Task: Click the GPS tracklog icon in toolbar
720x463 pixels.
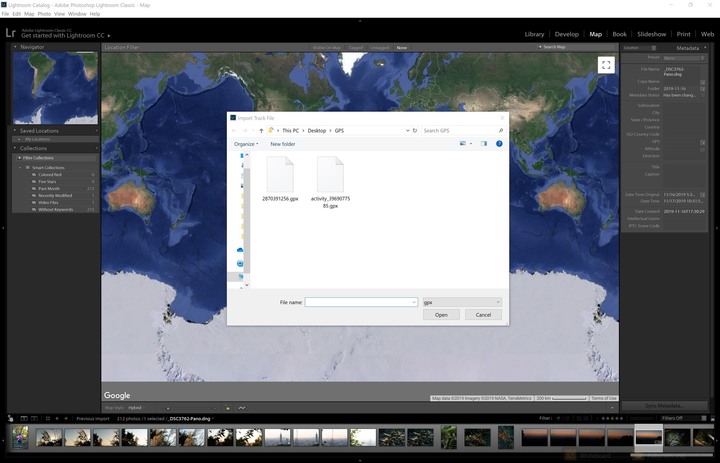Action: (242, 408)
